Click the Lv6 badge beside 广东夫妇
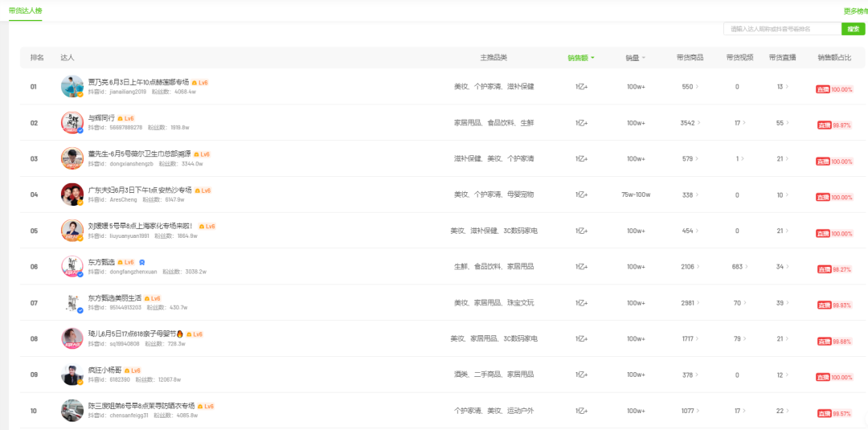Viewport: 868px width, 430px height. 202,190
